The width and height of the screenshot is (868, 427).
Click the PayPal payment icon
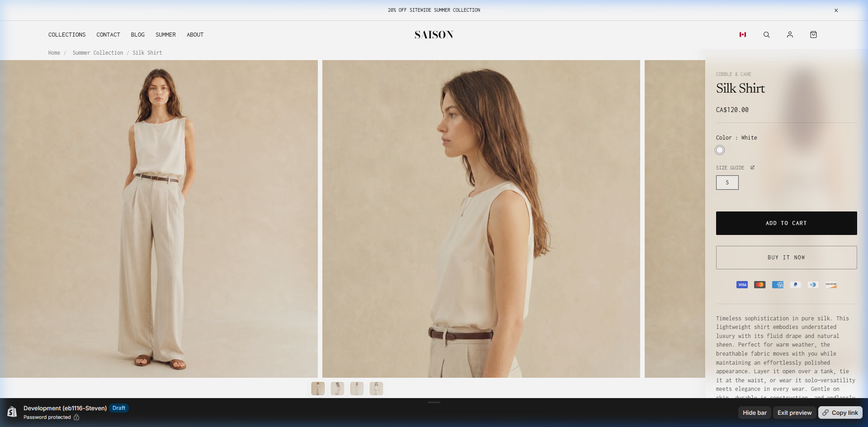coord(795,285)
